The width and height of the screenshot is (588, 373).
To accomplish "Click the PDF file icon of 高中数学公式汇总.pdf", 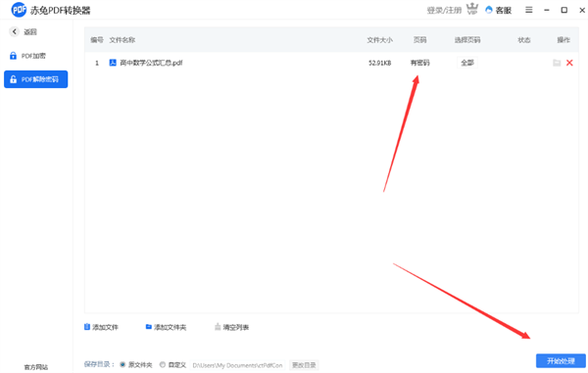I will 113,63.
